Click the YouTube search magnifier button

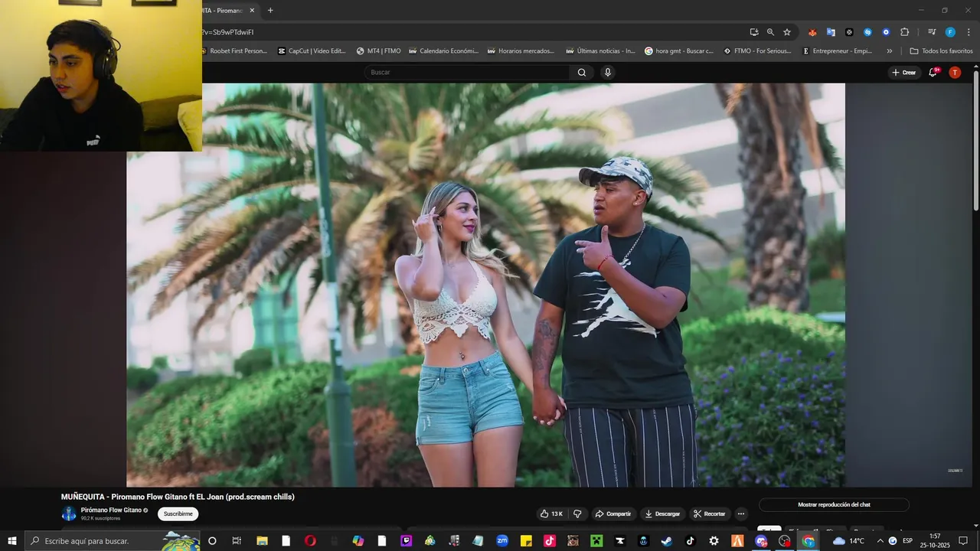tap(582, 73)
